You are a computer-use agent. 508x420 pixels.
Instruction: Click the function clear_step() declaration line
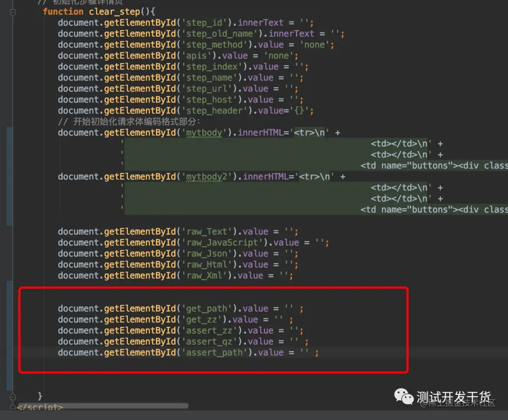tap(99, 12)
